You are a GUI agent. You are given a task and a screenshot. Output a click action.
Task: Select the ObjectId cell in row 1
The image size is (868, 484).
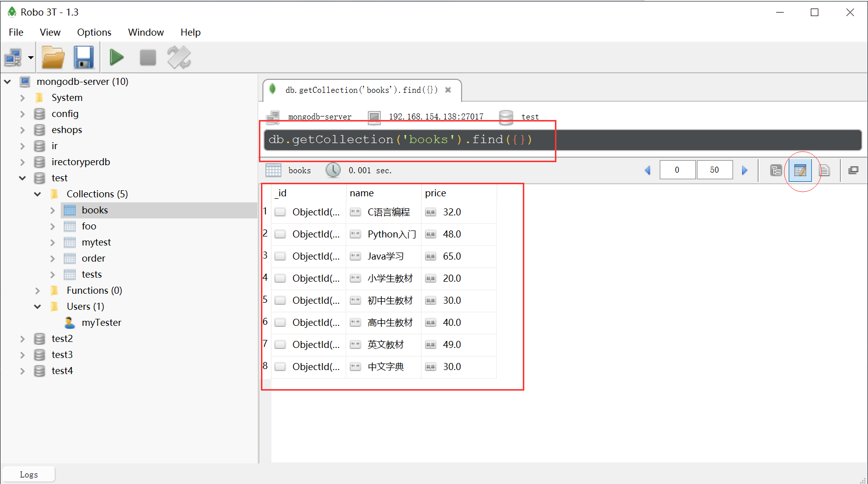tap(309, 212)
